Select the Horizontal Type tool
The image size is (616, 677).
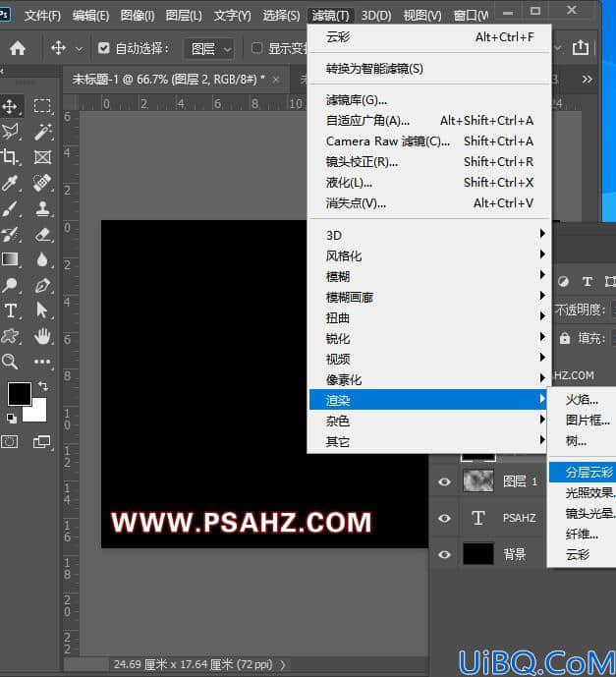pos(10,310)
